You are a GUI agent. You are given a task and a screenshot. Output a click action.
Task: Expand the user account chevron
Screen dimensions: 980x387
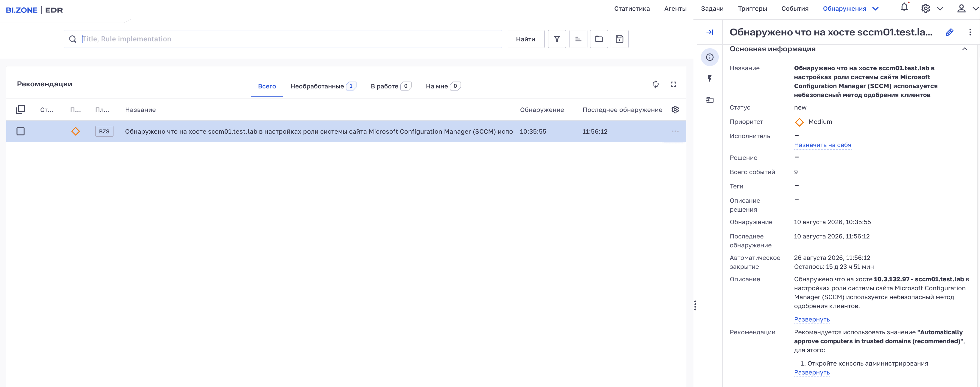(976, 9)
